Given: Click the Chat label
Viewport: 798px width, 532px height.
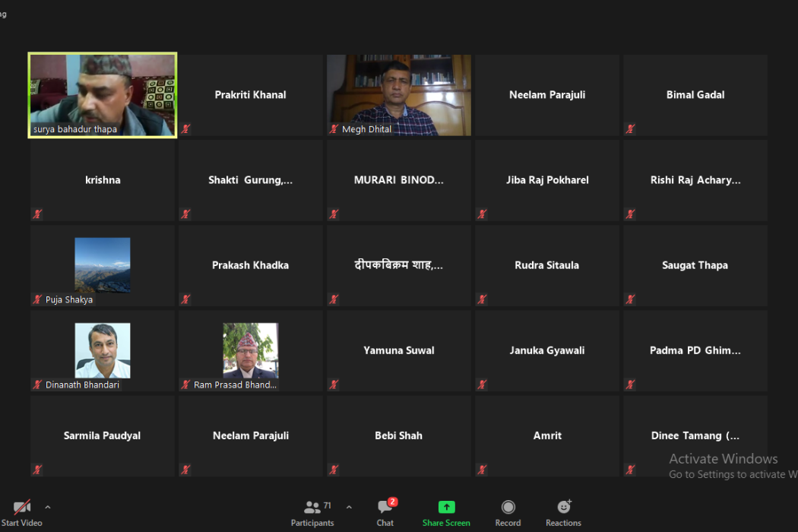Looking at the screenshot, I should pyautogui.click(x=385, y=523).
